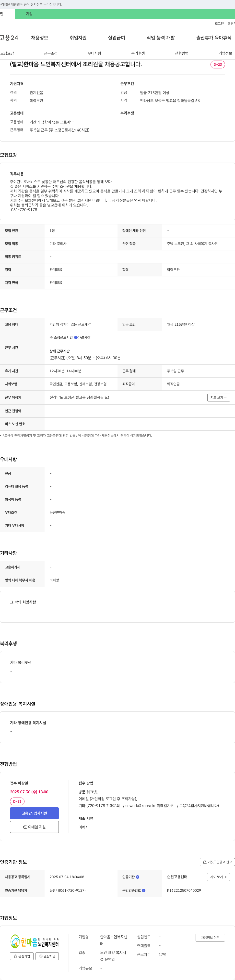Image resolution: width=235 pixels, height=980 pixels.
Task: Open the 실업급여 main menu
Action: [117, 38]
